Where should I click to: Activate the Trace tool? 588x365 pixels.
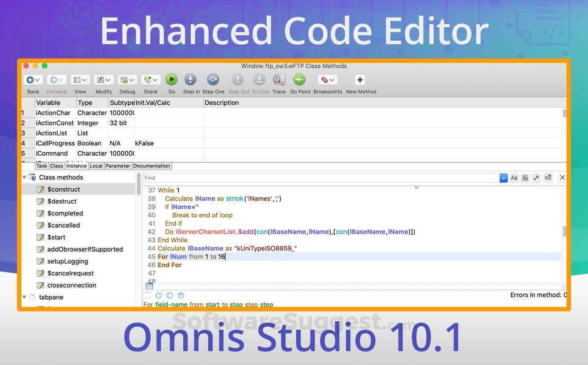click(x=279, y=79)
